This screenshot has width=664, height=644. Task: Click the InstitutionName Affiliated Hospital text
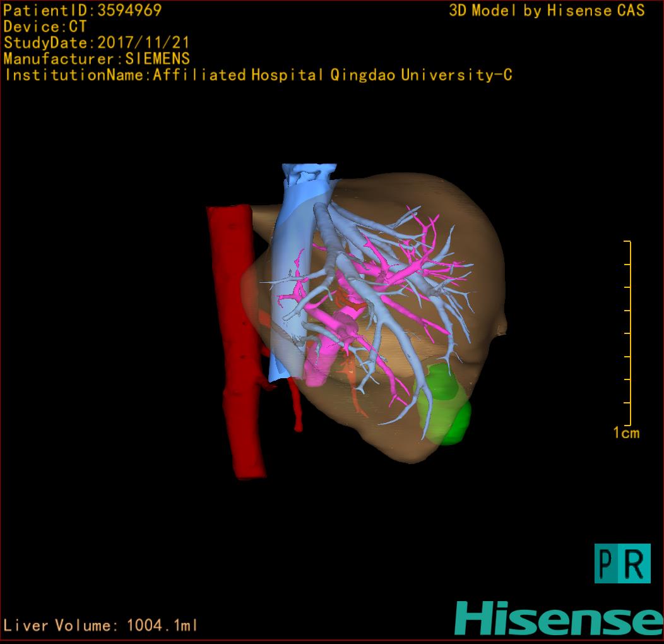coord(258,75)
